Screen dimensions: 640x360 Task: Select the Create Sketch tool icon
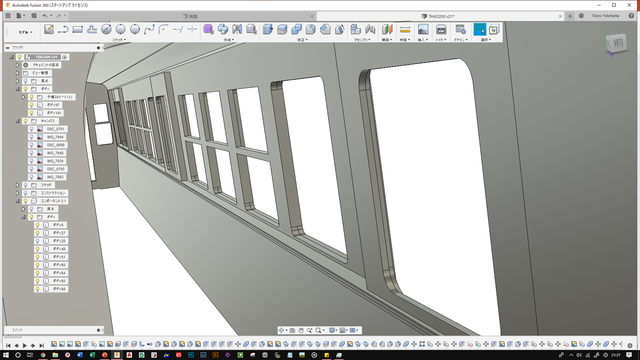[49, 29]
